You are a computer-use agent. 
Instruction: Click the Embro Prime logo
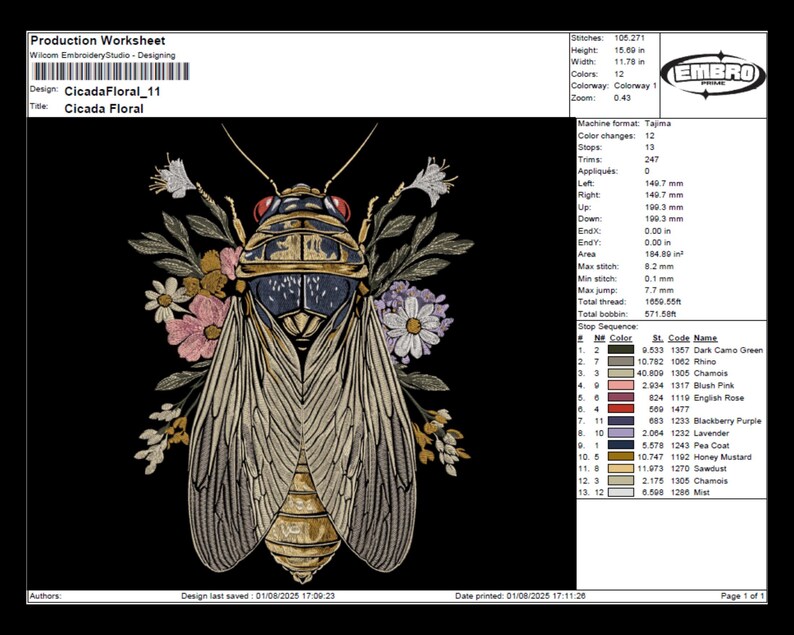(x=713, y=74)
